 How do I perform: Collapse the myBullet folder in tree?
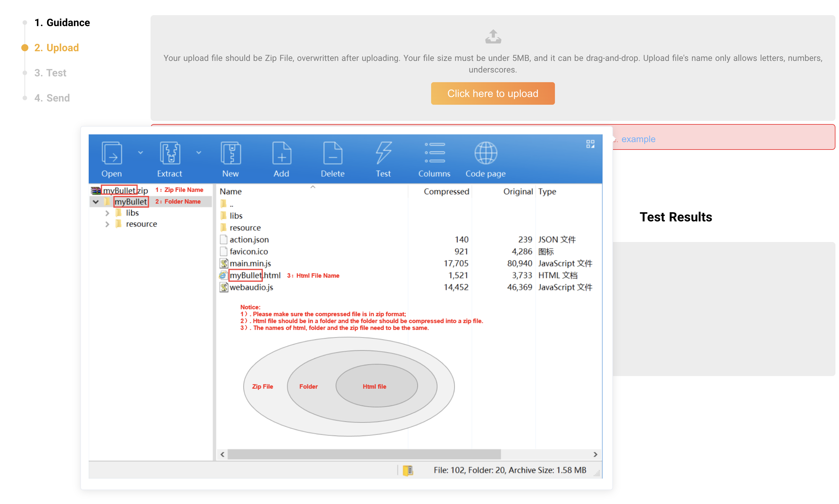coord(96,202)
